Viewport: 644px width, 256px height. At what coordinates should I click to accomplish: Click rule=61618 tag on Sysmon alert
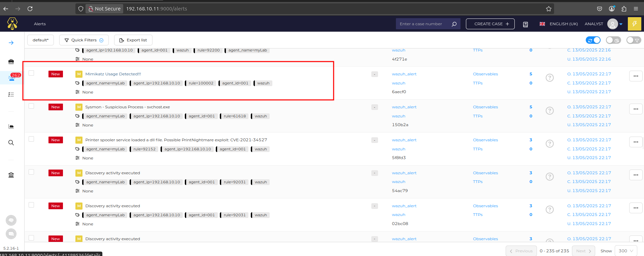point(235,116)
